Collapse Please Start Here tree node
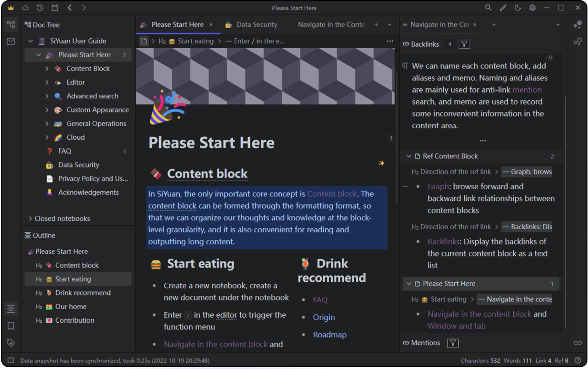The width and height of the screenshot is (588, 369). point(39,55)
